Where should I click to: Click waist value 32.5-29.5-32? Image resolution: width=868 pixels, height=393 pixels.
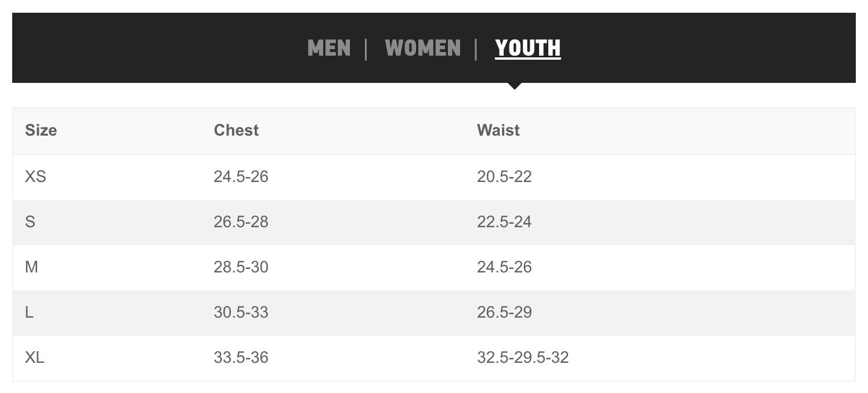[523, 357]
